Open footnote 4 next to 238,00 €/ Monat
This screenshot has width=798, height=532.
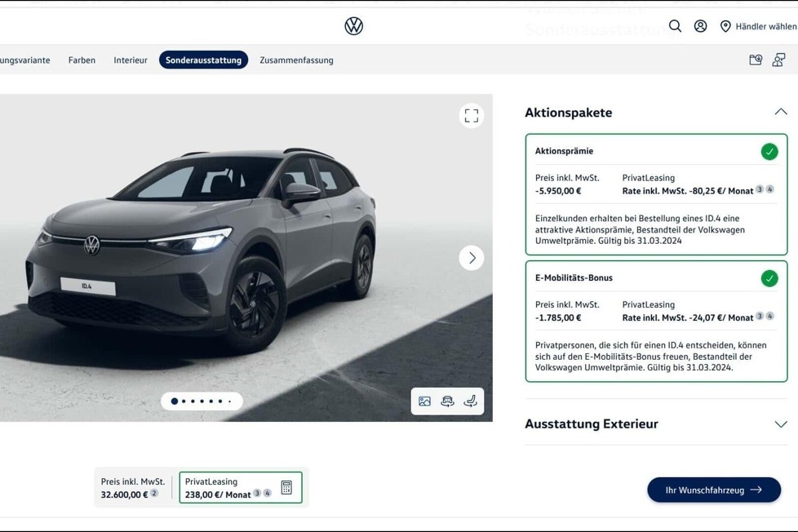267,493
